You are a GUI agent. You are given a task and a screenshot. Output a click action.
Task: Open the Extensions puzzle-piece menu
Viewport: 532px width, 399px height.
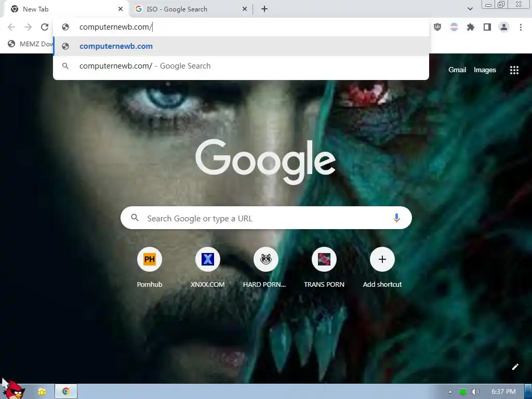pos(471,27)
